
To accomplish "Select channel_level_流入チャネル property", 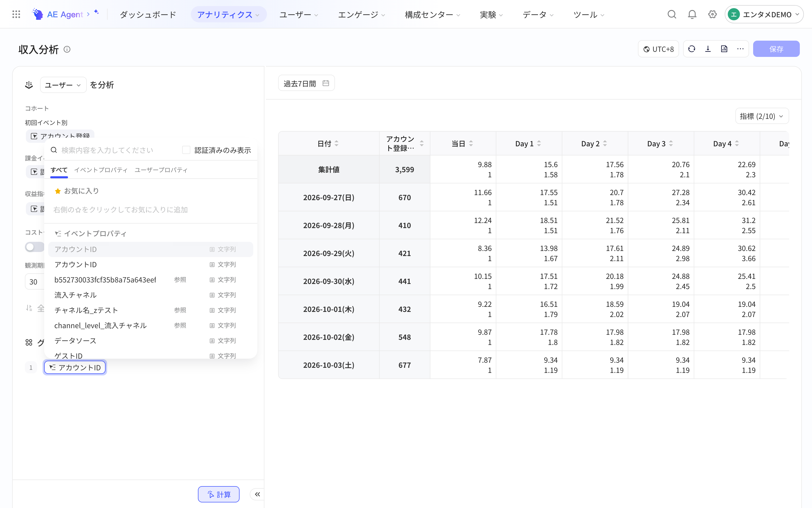I will [x=151, y=326].
